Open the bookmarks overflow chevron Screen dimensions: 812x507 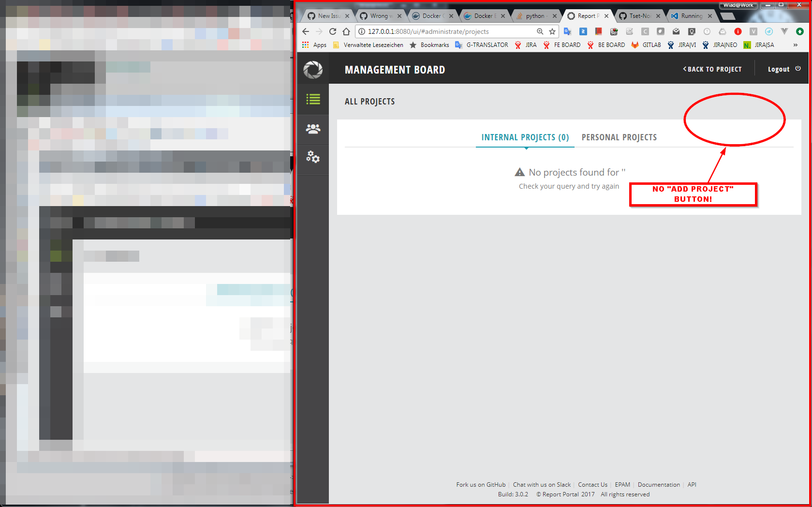795,45
